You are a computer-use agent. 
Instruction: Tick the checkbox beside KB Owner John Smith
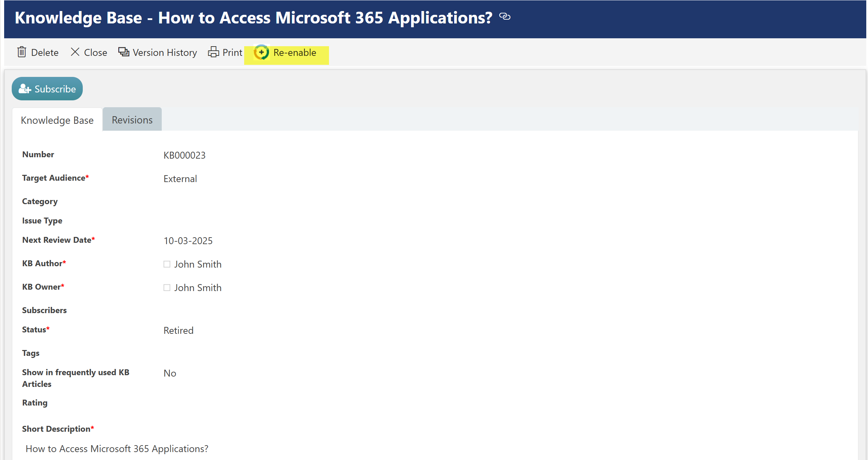click(x=167, y=288)
